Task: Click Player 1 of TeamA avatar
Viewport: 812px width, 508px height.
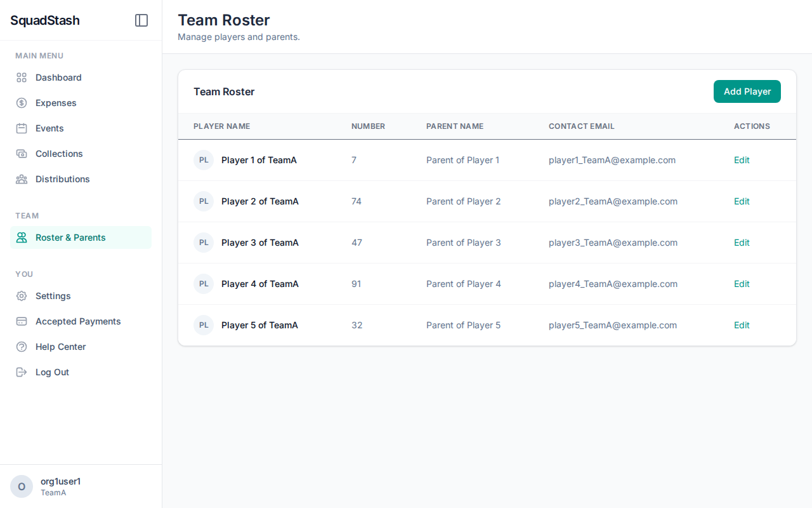Action: pos(203,159)
